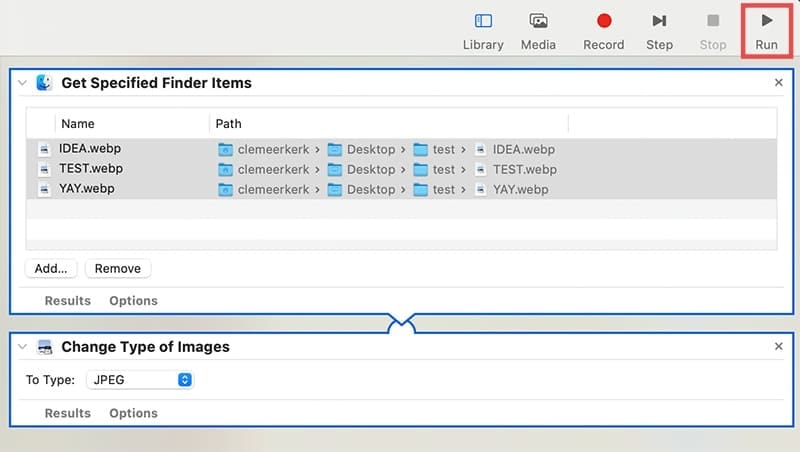Screen dimensions: 800x452
Task: Open the Media browser toolbar icon
Action: 538,21
